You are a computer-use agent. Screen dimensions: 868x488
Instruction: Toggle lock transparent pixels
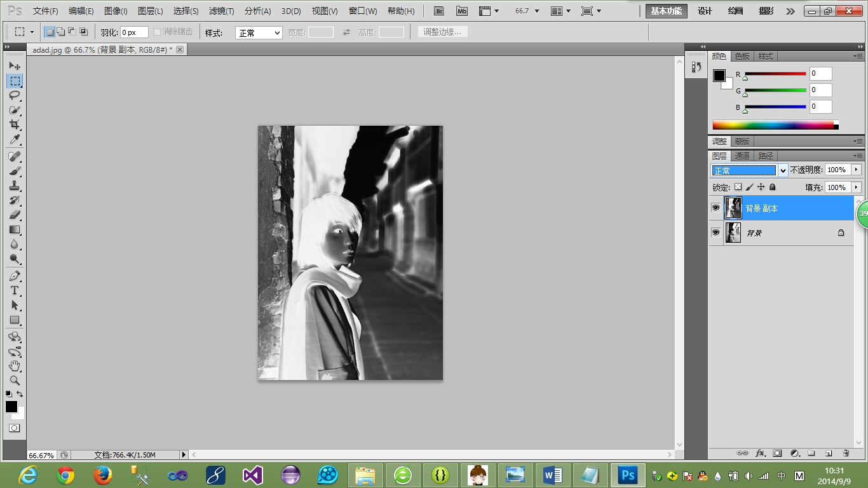(x=738, y=187)
